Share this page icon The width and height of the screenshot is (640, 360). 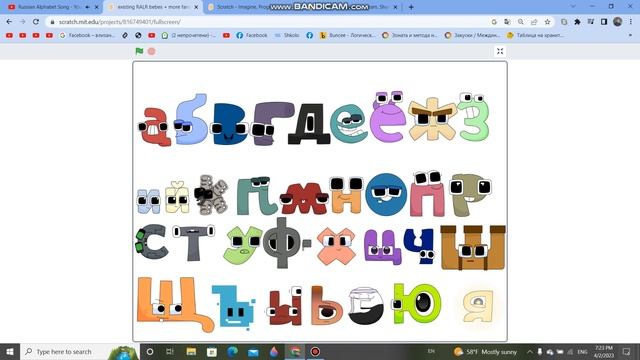coord(534,22)
